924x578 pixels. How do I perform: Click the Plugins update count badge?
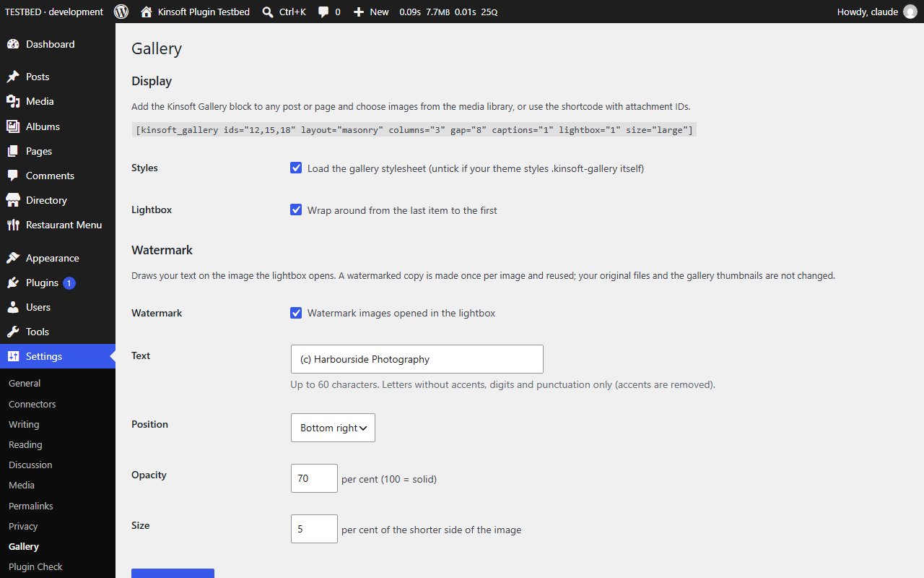[x=69, y=282]
